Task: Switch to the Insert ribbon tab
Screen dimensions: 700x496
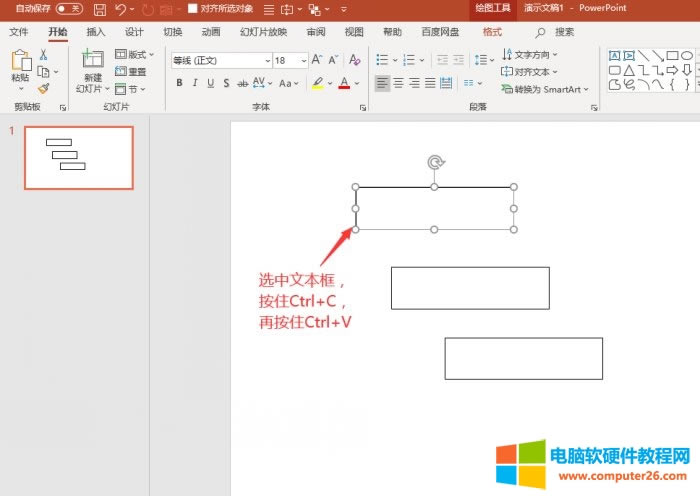Action: [x=96, y=32]
